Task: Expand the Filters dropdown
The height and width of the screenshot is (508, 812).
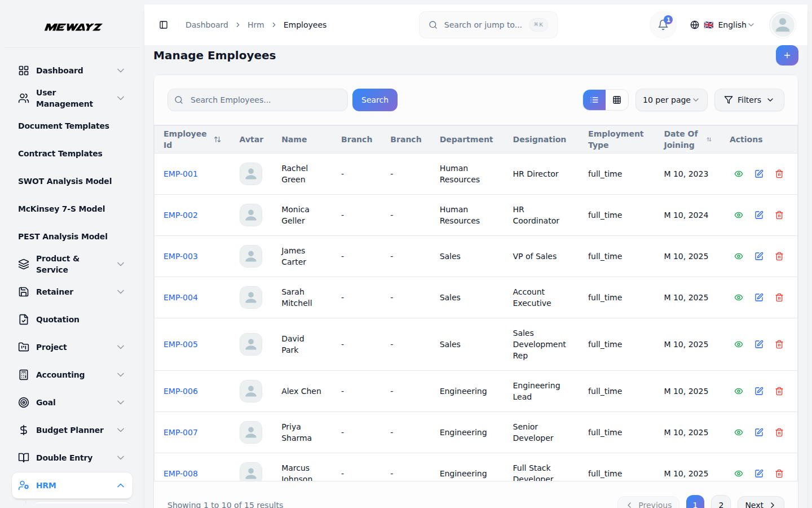Action: tap(749, 99)
